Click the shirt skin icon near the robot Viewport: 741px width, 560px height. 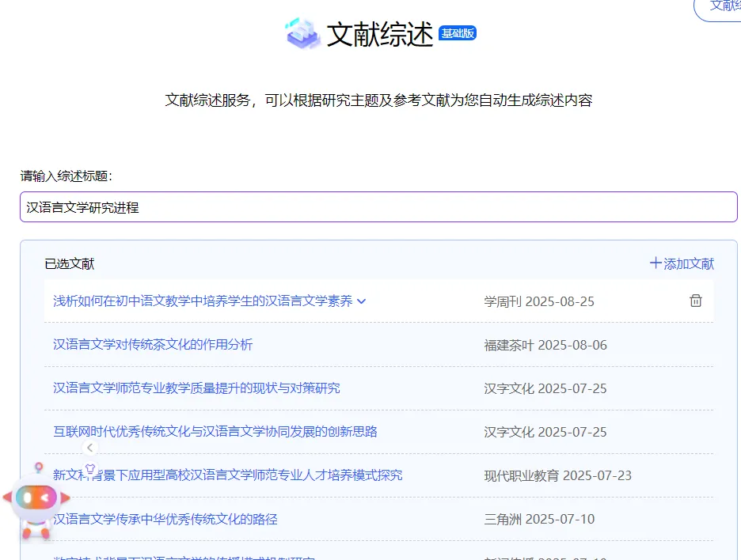90,469
